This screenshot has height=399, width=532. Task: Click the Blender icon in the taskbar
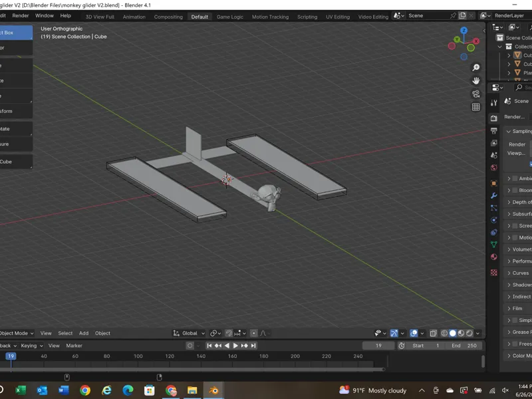pos(213,390)
